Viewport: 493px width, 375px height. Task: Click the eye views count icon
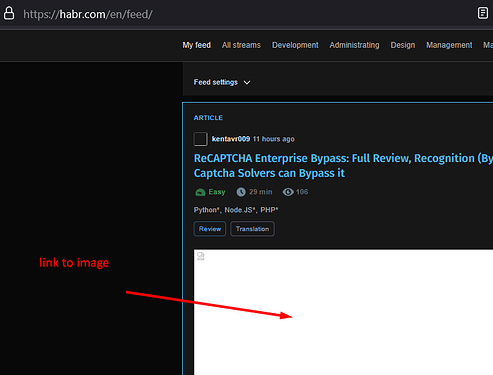288,192
